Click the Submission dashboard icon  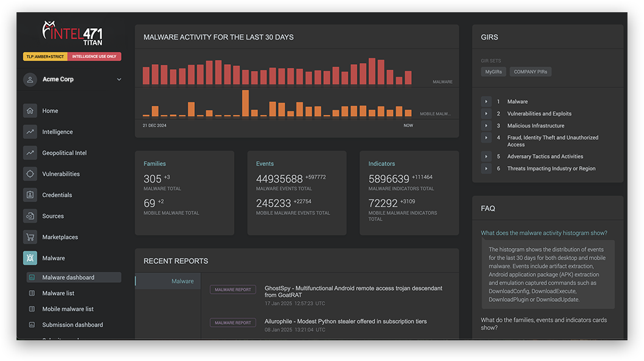point(32,324)
